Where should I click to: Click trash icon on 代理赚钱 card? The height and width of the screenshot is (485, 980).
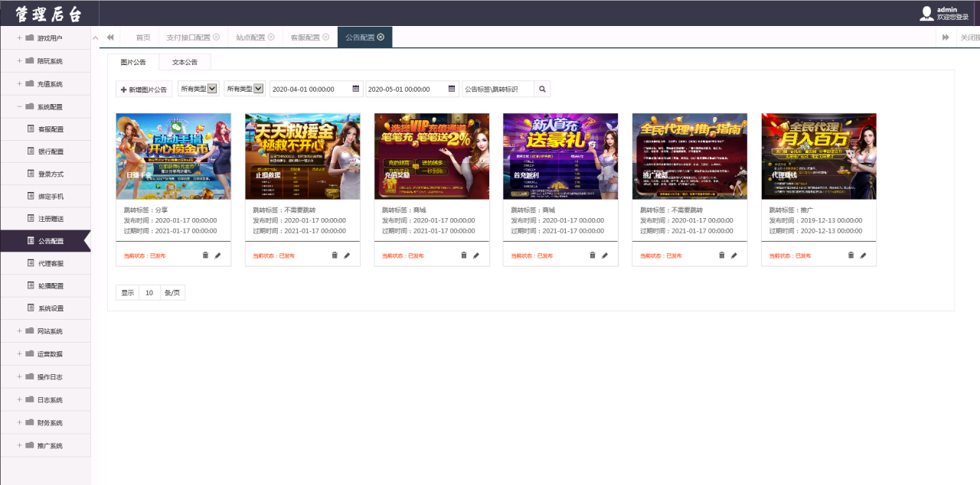pos(851,256)
